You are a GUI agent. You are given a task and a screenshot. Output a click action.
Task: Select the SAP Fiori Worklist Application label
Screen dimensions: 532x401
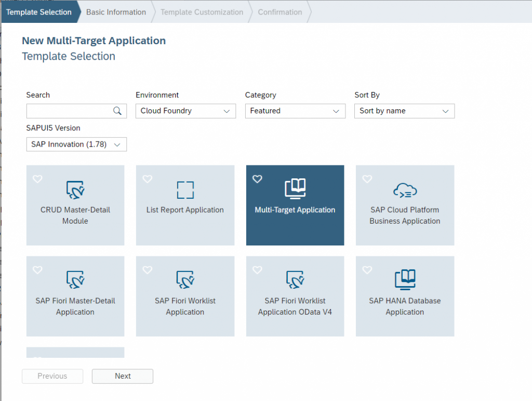(185, 306)
